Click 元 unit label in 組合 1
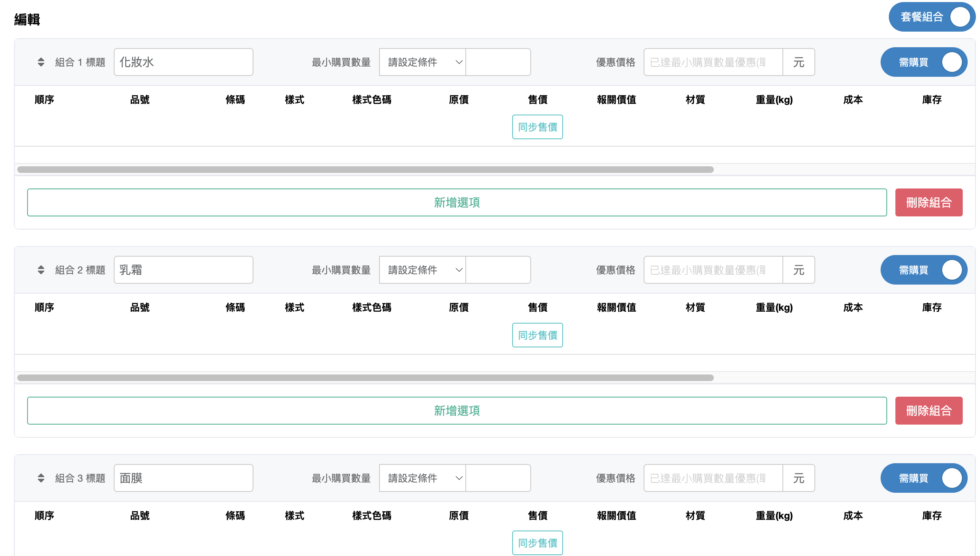The width and height of the screenshot is (980, 556). [799, 62]
